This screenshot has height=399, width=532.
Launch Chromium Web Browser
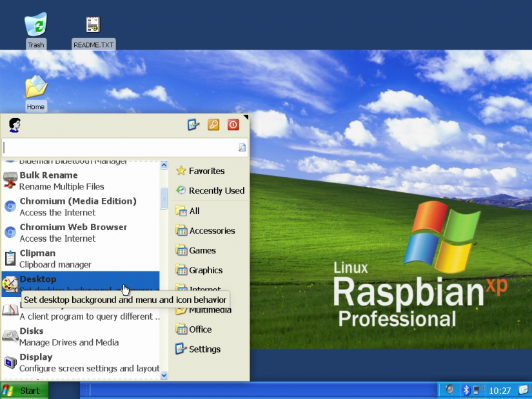[x=73, y=232]
